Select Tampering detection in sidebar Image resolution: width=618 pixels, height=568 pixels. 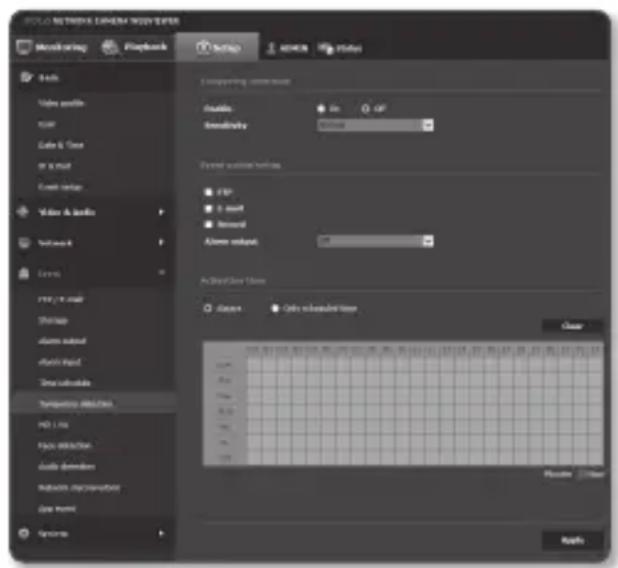(x=76, y=404)
